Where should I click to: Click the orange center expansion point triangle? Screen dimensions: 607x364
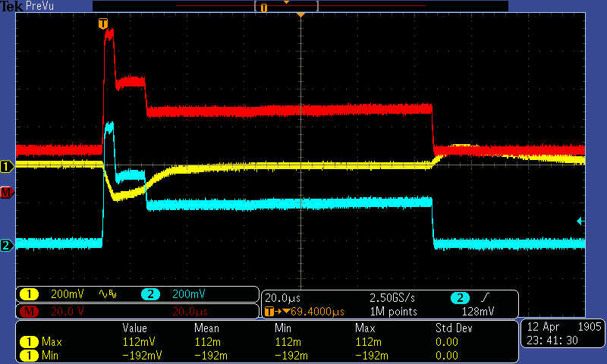click(301, 15)
